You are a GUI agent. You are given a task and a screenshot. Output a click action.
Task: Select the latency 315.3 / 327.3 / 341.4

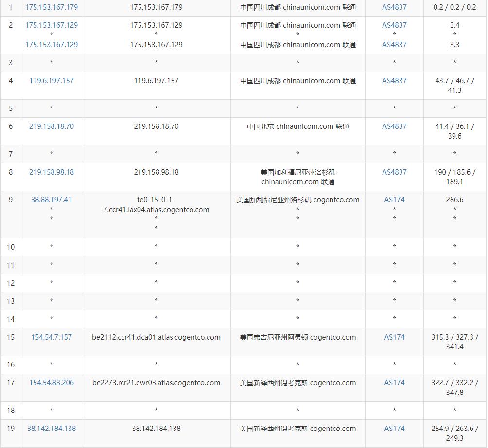(454, 342)
